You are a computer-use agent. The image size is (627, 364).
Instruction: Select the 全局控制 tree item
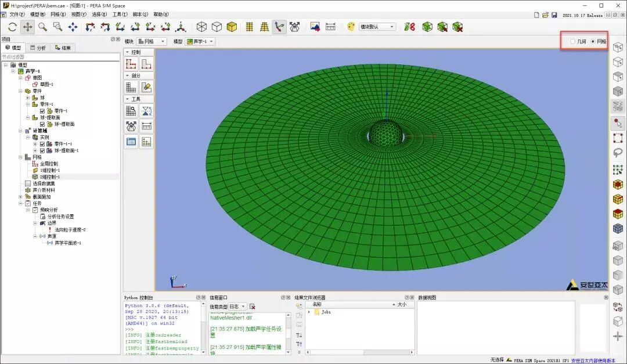click(49, 164)
